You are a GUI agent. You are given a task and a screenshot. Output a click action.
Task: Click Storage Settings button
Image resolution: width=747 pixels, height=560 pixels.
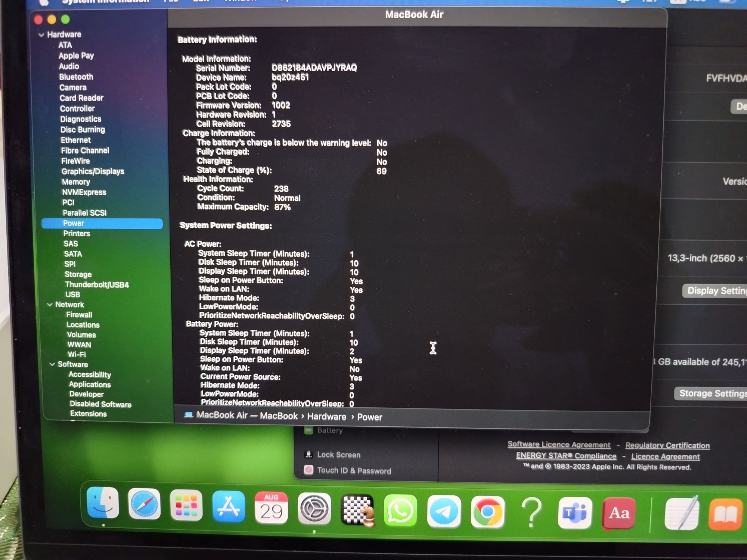click(710, 393)
